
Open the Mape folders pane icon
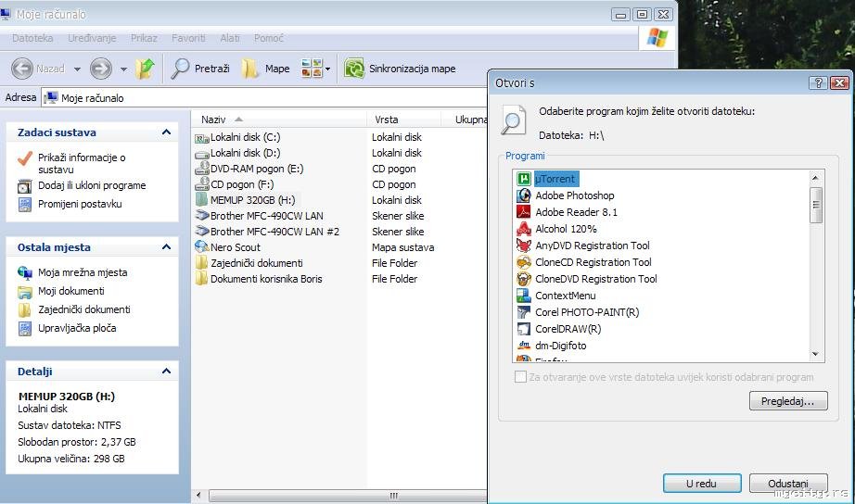click(x=250, y=69)
